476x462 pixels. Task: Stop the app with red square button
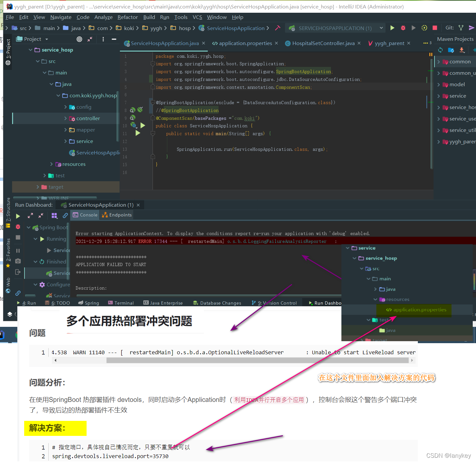pos(435,28)
